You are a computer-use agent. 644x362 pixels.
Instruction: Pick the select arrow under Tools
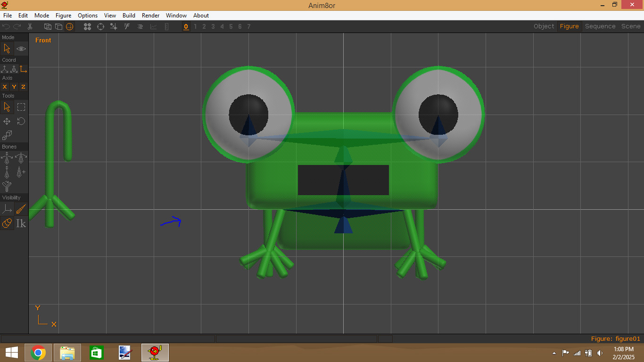click(7, 107)
